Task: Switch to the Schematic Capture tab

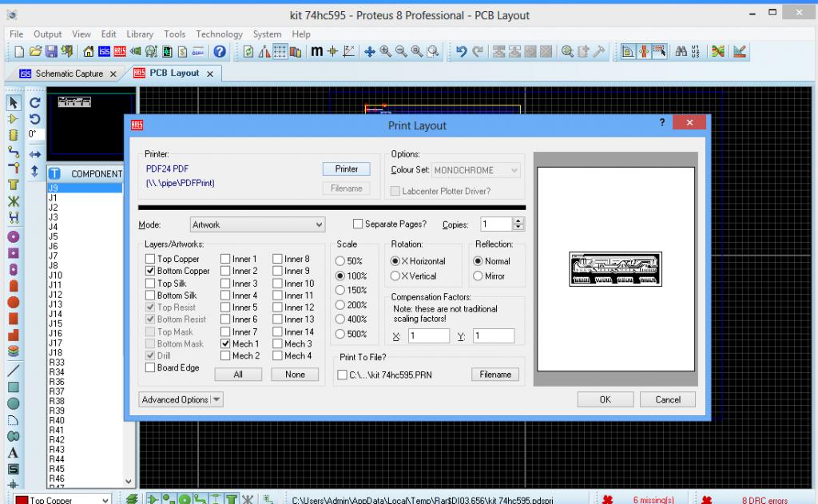Action: 69,73
